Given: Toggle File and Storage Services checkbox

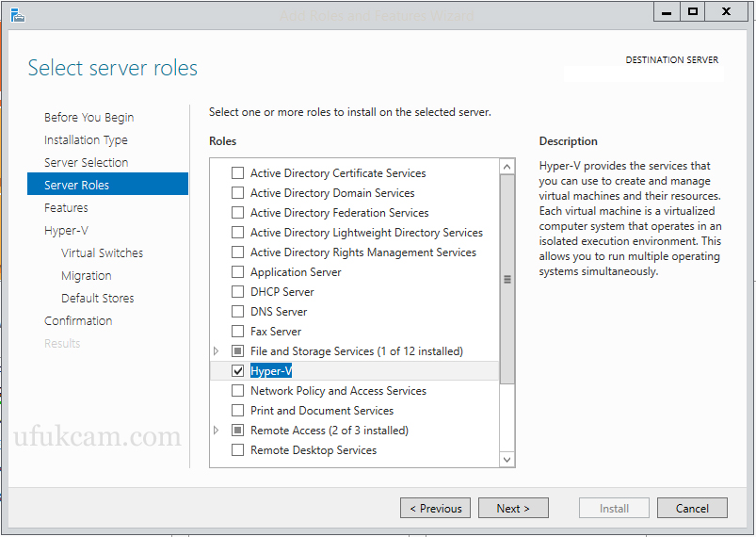Looking at the screenshot, I should [x=237, y=351].
